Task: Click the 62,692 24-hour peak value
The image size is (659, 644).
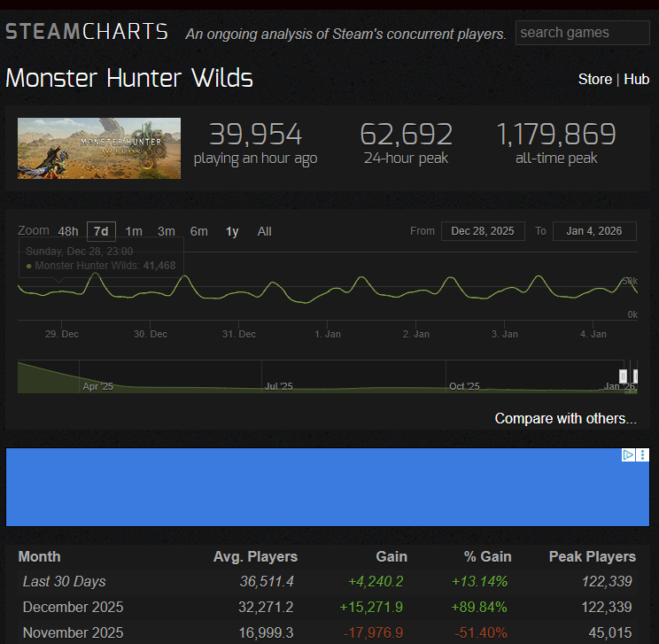Action: (406, 135)
